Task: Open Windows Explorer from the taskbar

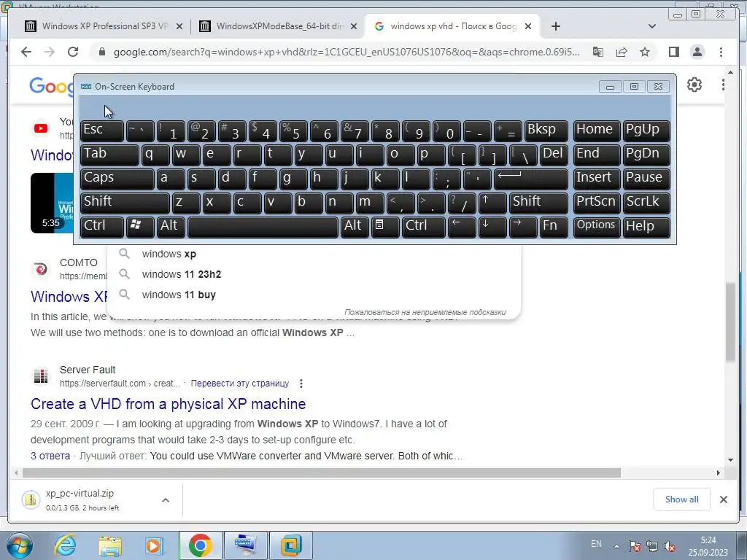Action: (x=110, y=545)
